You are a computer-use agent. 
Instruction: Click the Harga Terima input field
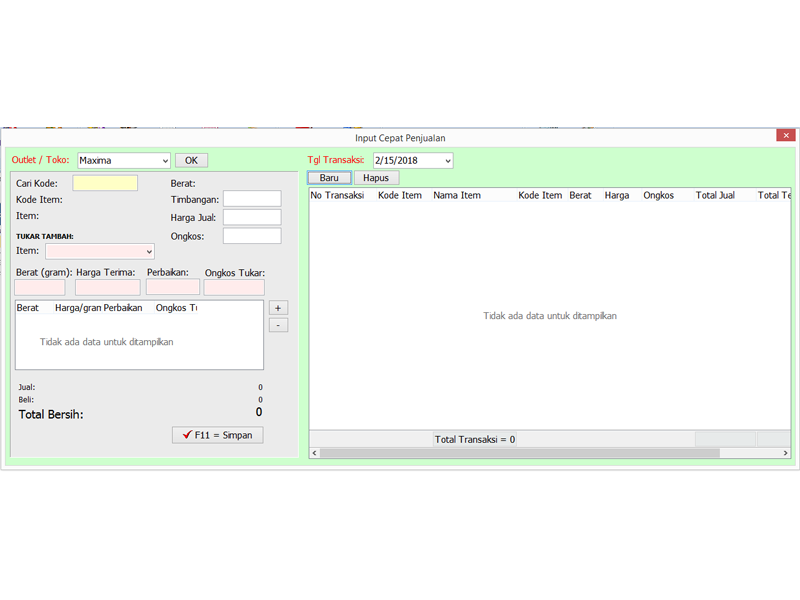108,288
